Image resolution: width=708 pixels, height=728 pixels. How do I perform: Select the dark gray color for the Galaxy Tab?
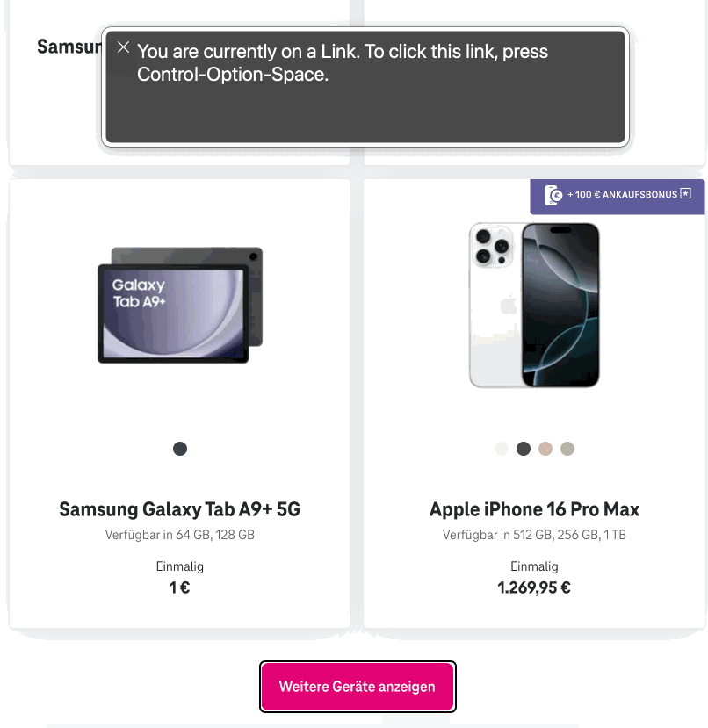pos(179,449)
